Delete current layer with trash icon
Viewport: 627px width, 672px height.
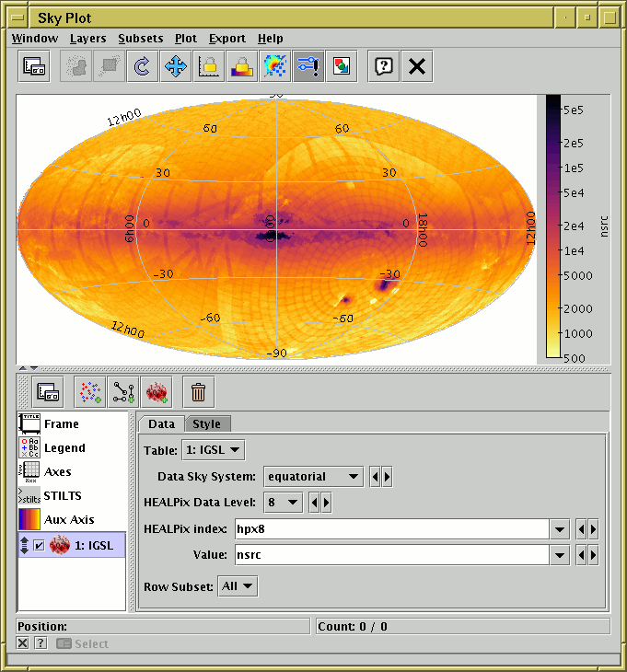(198, 393)
